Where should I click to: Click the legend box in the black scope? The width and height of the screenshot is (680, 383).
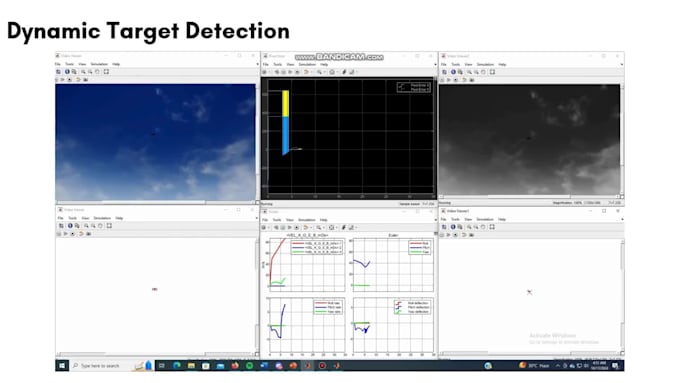414,87
